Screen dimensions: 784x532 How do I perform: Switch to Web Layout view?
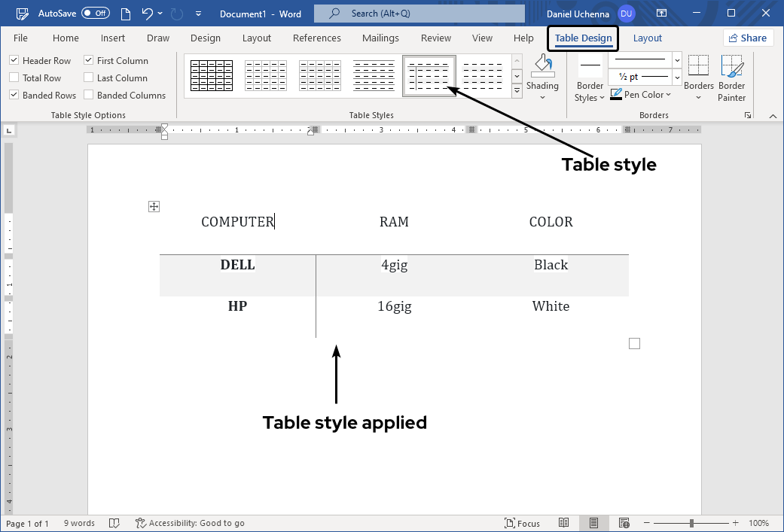(x=624, y=522)
